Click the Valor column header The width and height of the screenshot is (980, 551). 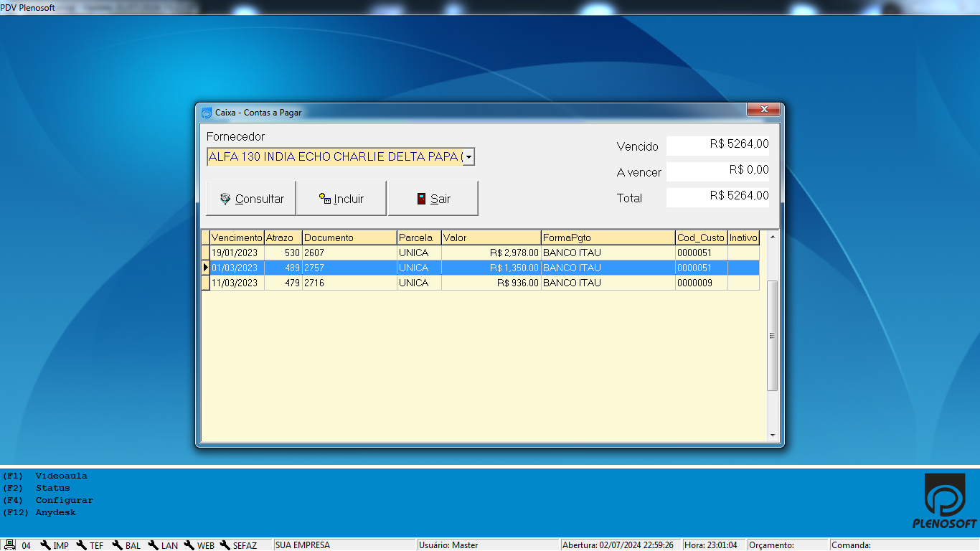(x=491, y=237)
